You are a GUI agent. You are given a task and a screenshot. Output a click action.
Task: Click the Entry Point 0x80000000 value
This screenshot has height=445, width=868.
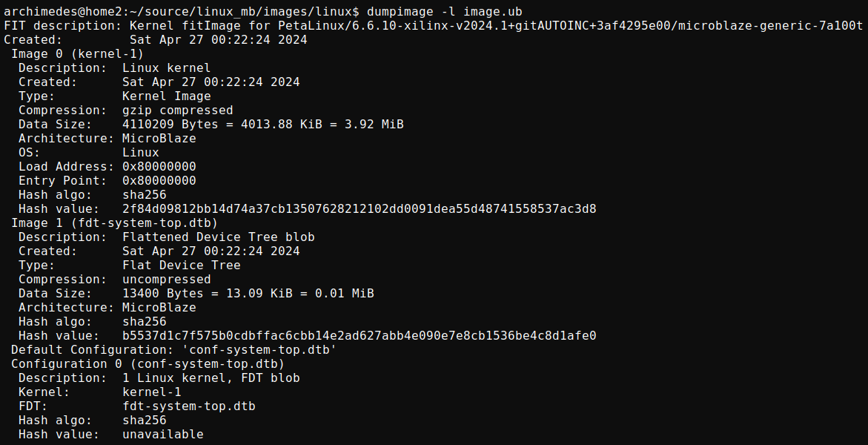coord(159,180)
